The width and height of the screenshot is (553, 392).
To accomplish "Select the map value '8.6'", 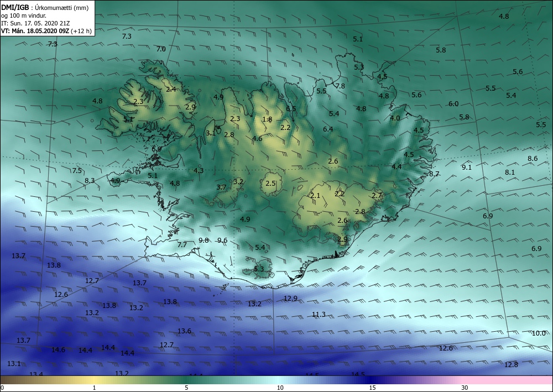I will (533, 158).
